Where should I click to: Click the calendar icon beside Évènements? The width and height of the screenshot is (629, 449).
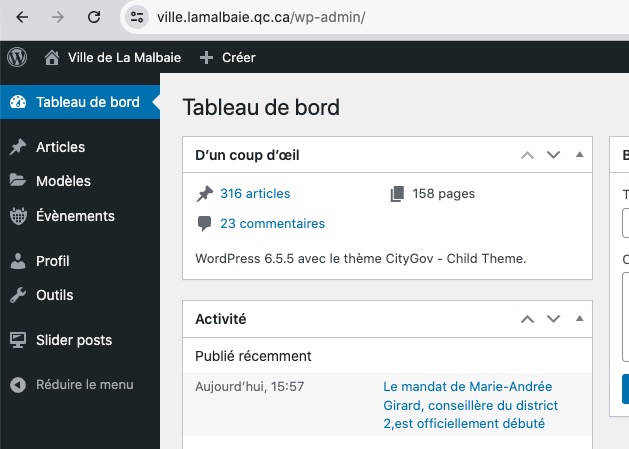click(18, 216)
